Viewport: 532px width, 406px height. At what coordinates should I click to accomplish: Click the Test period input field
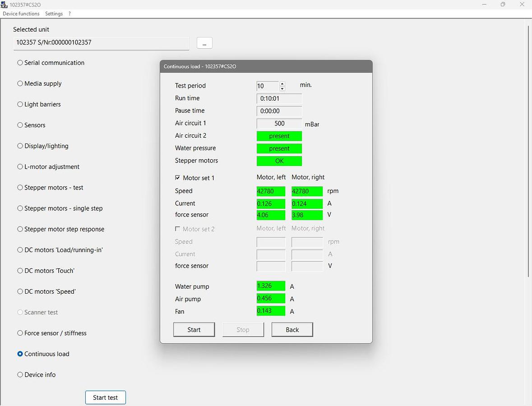pyautogui.click(x=267, y=86)
